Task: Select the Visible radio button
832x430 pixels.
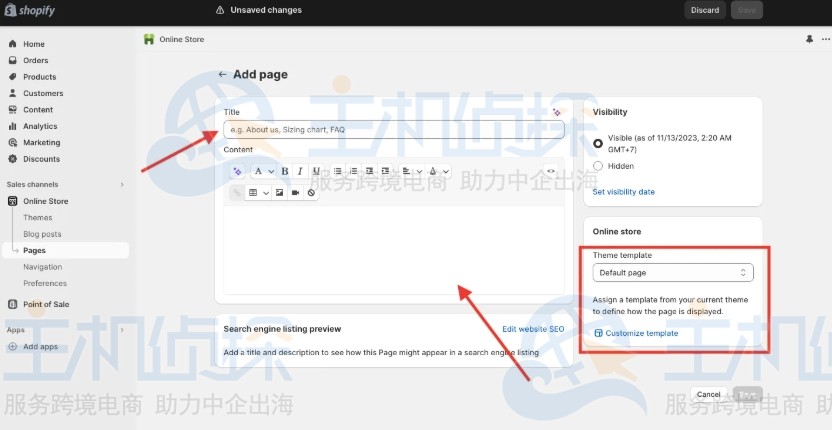Action: (598, 144)
